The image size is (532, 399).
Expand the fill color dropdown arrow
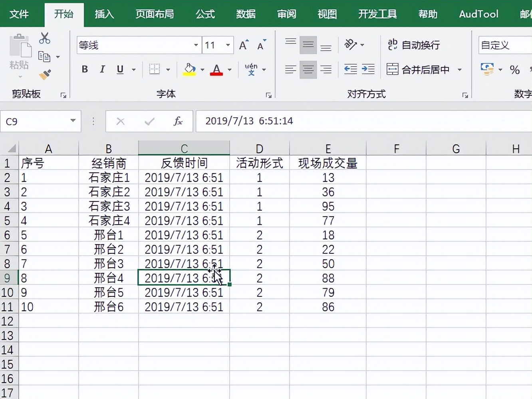click(x=202, y=69)
